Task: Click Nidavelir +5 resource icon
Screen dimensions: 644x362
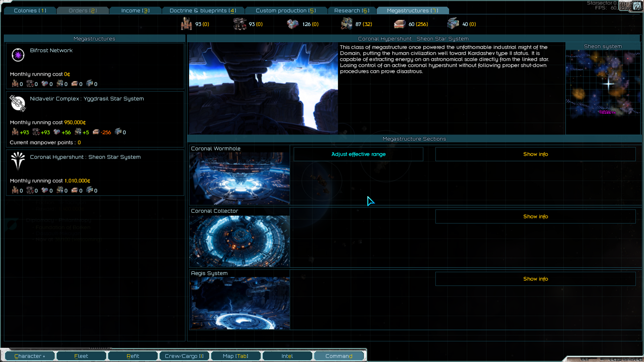Action: click(78, 131)
